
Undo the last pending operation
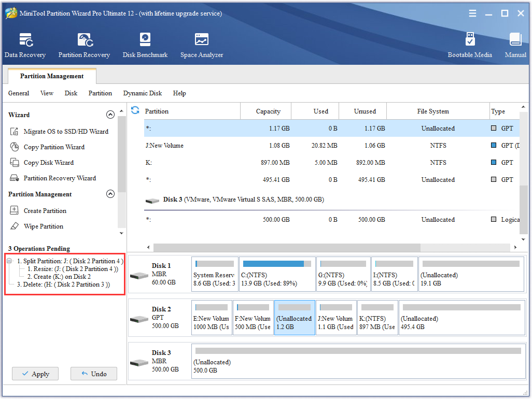[x=94, y=374]
